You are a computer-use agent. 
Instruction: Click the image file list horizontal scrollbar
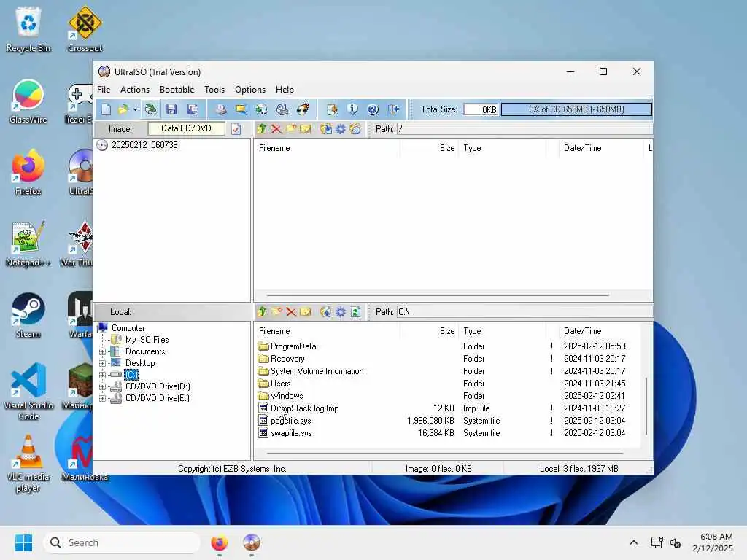[x=438, y=295]
